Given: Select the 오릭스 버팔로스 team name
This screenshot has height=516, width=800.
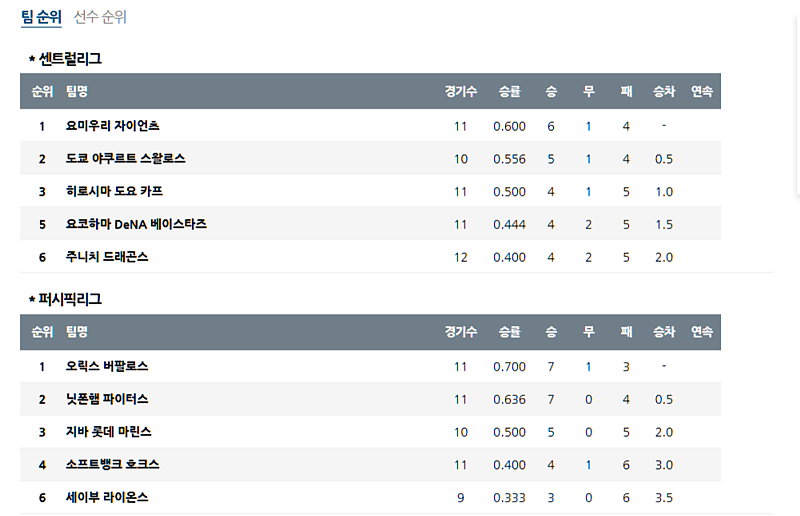Looking at the screenshot, I should click(x=107, y=366).
